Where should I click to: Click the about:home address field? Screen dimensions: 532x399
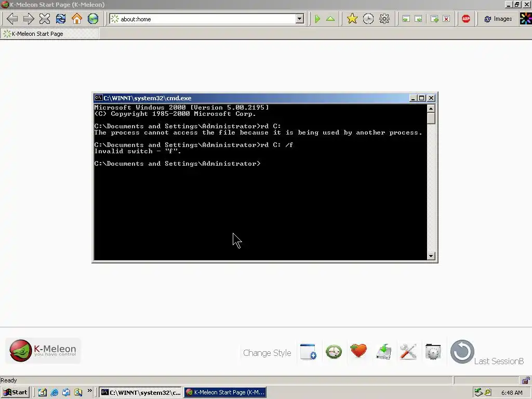tap(208, 19)
